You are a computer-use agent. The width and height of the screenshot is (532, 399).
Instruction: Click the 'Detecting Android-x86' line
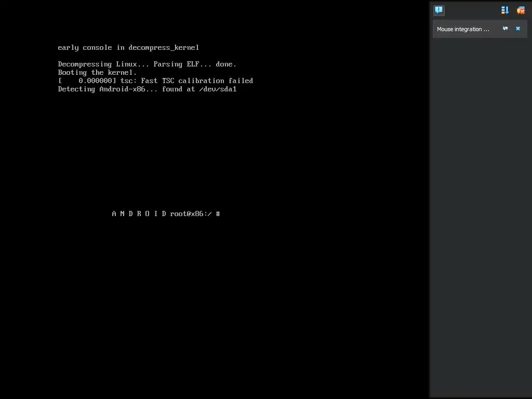147,89
